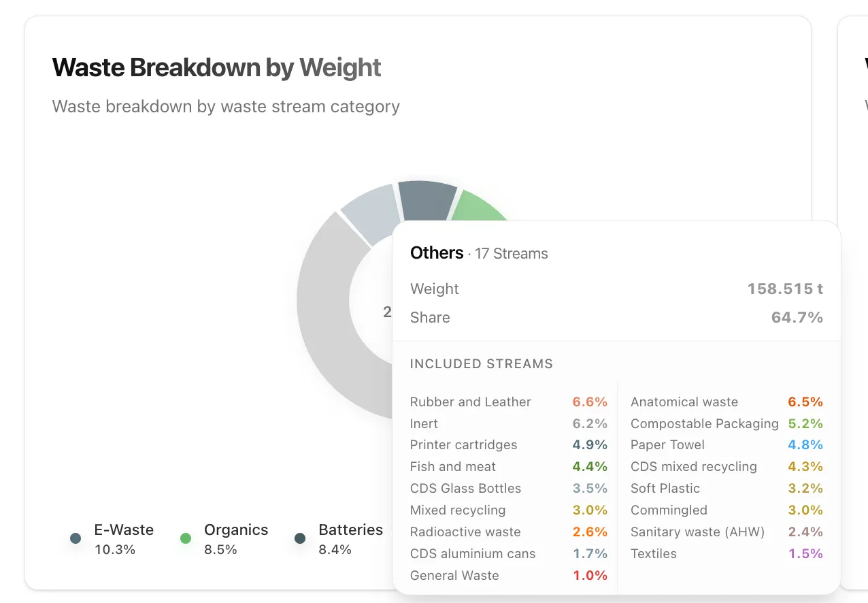
Task: Click the Weight value 158.515 t
Action: pyautogui.click(x=785, y=289)
